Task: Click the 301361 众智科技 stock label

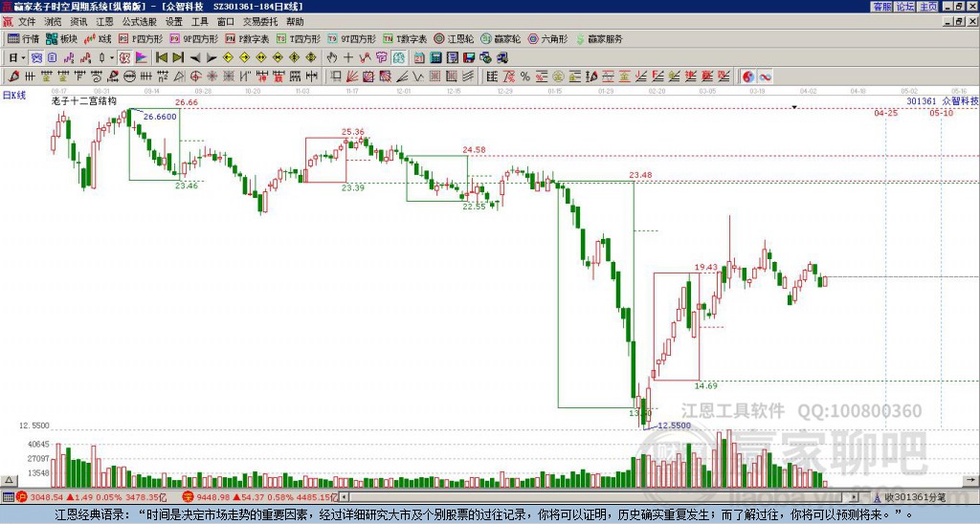Action: 943,101
